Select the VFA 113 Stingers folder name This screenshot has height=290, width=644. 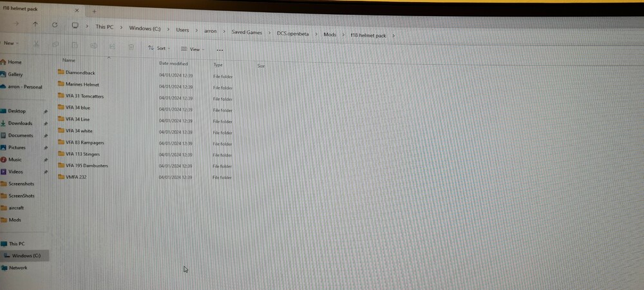tap(82, 154)
